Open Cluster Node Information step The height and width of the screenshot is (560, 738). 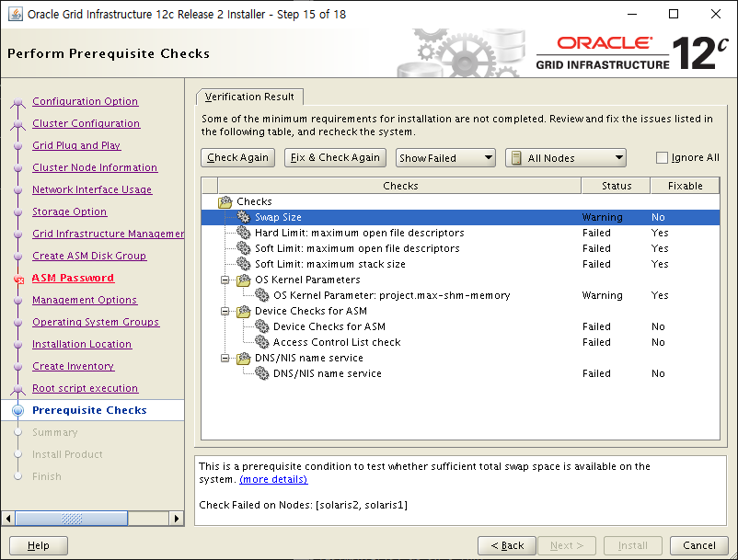point(95,167)
